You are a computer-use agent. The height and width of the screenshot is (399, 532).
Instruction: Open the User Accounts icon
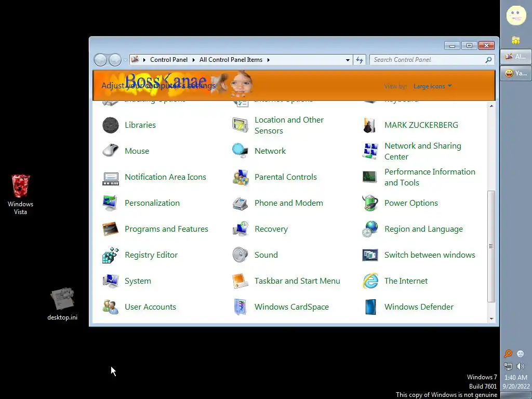[111, 307]
